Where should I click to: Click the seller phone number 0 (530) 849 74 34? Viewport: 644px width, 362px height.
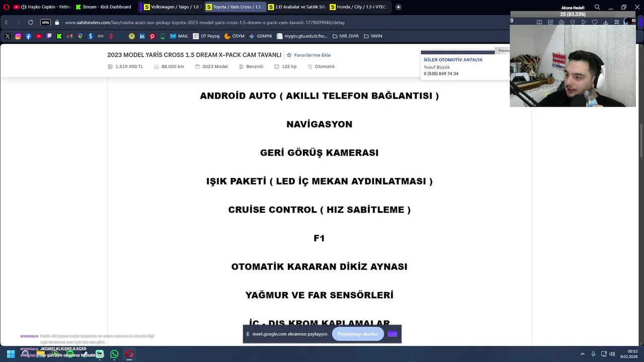pyautogui.click(x=441, y=74)
